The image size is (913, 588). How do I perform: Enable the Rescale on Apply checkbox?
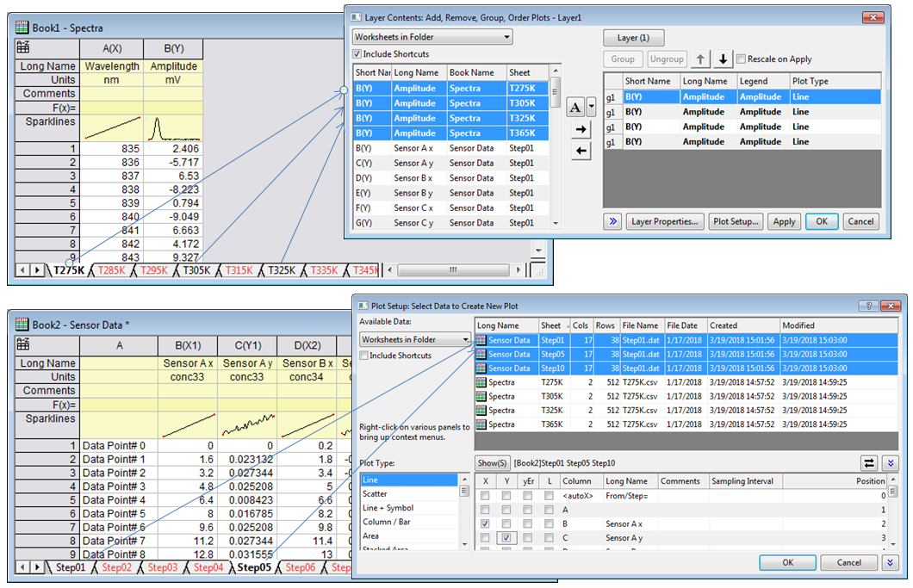742,59
